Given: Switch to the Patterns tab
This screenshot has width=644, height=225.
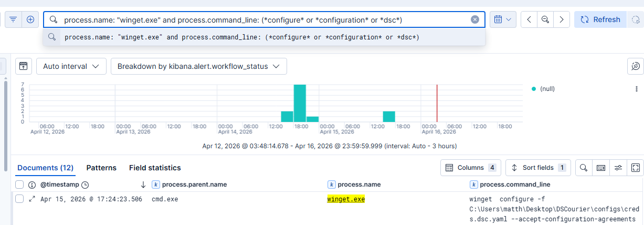Looking at the screenshot, I should tap(101, 168).
